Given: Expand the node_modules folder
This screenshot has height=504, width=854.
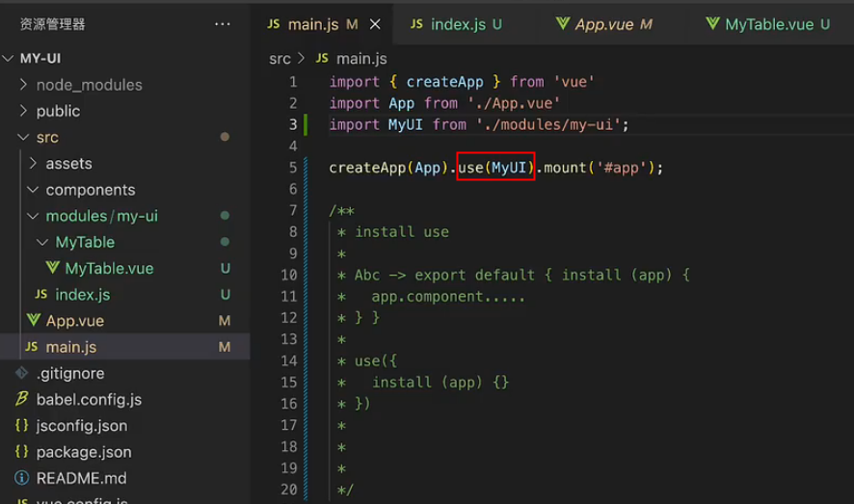Looking at the screenshot, I should coord(89,85).
